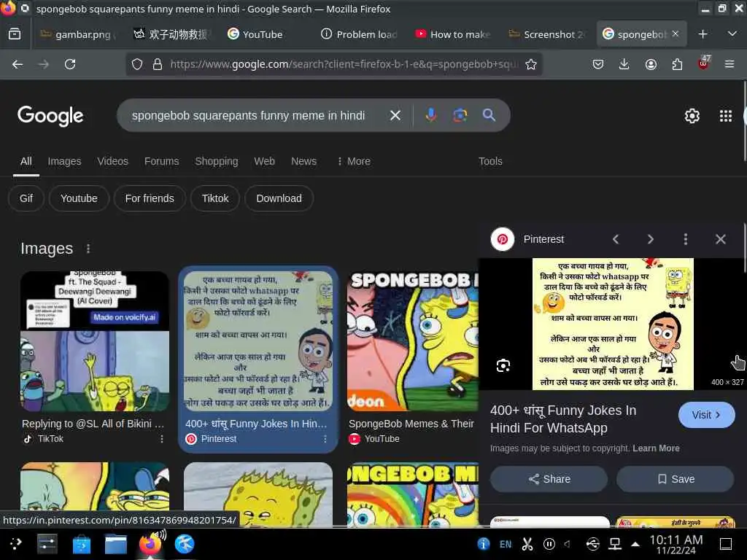Viewport: 747px width, 560px height.
Task: Share the previewed image
Action: (x=549, y=479)
